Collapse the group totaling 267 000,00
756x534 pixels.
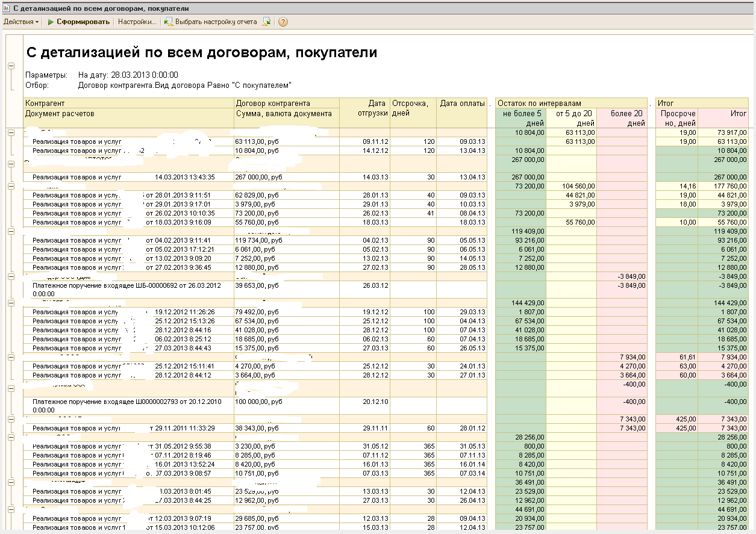(11, 163)
